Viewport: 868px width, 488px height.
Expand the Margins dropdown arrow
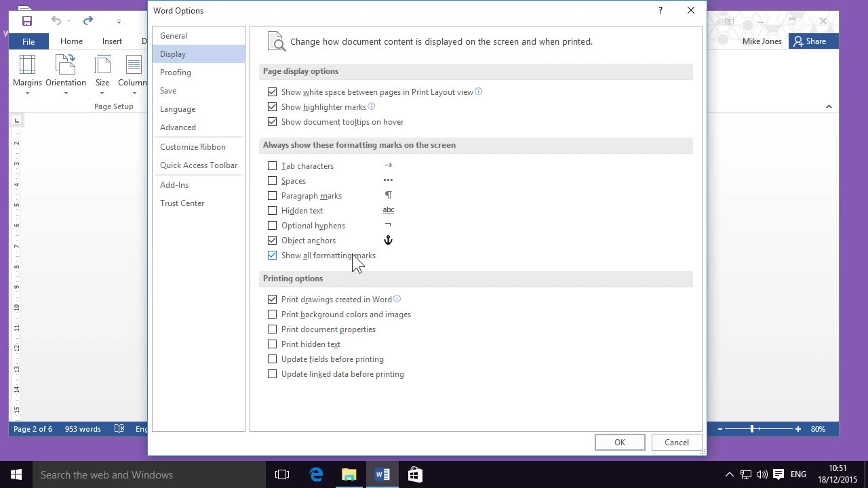27,93
